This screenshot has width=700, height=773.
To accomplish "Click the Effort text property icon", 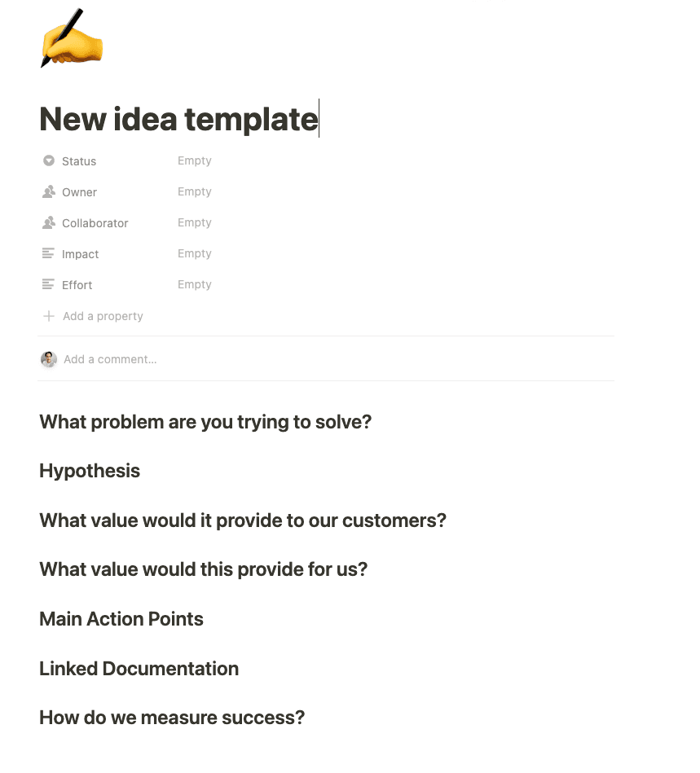I will (49, 284).
